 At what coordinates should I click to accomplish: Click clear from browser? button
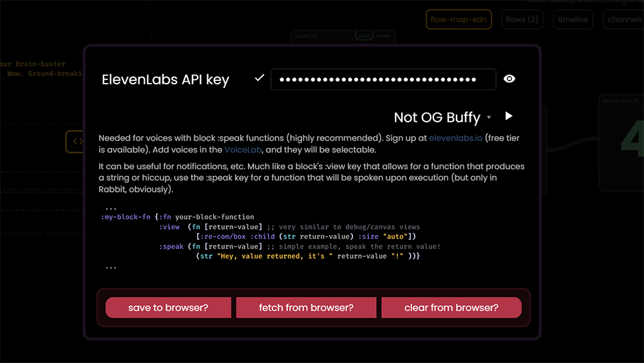451,308
